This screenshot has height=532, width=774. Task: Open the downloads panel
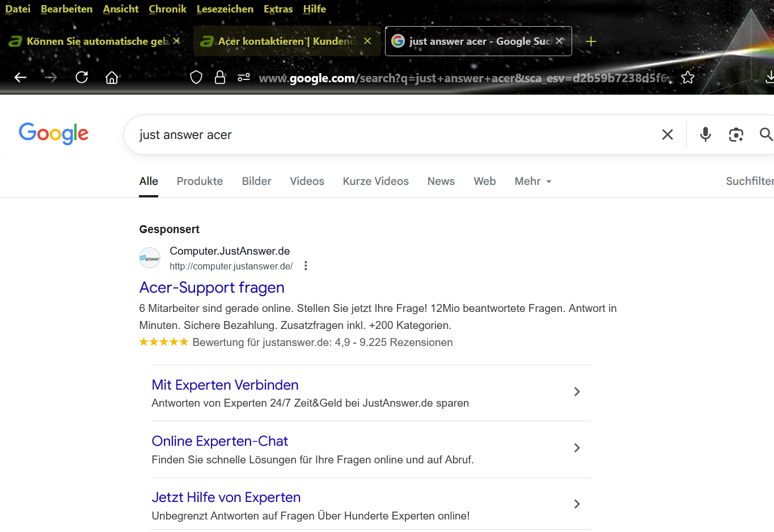click(x=769, y=77)
